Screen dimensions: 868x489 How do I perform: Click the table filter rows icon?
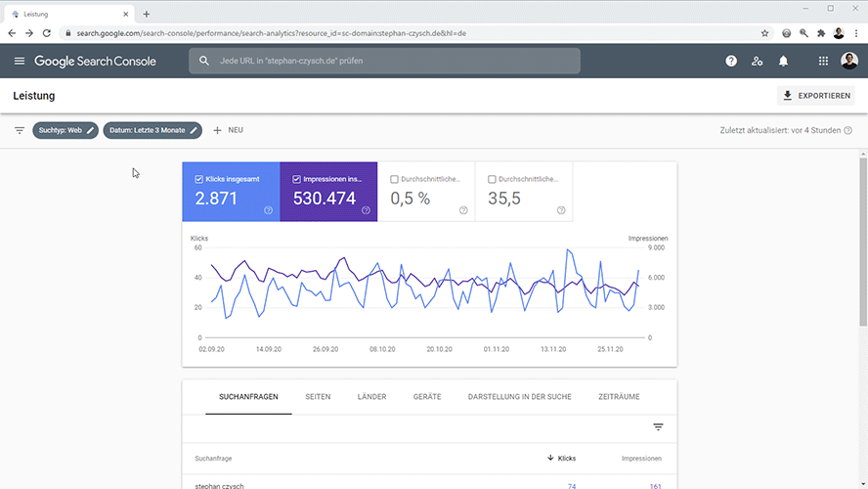(x=658, y=427)
